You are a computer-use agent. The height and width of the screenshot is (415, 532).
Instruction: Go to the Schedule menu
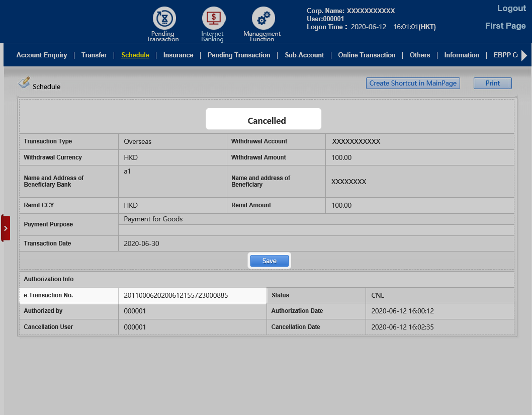click(135, 55)
